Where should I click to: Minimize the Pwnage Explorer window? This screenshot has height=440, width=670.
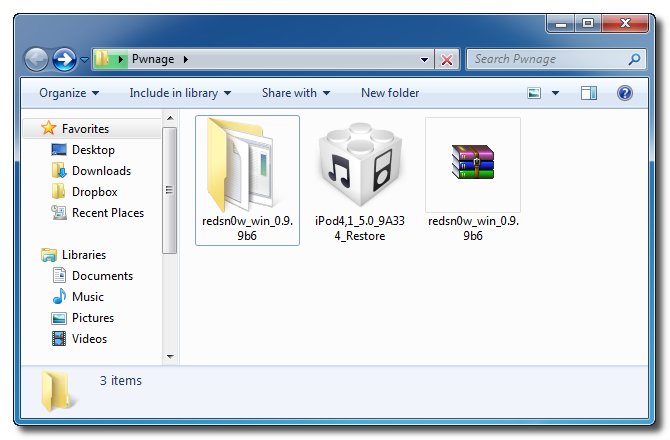click(561, 23)
